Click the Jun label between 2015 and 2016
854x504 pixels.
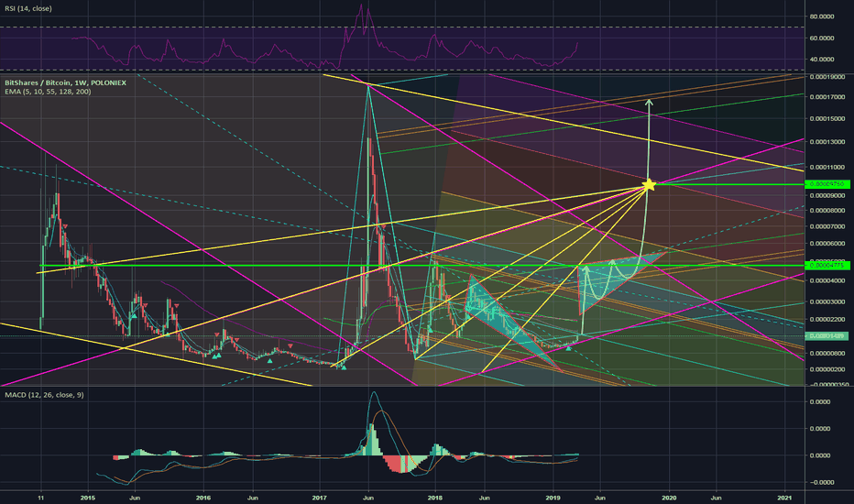(135, 498)
